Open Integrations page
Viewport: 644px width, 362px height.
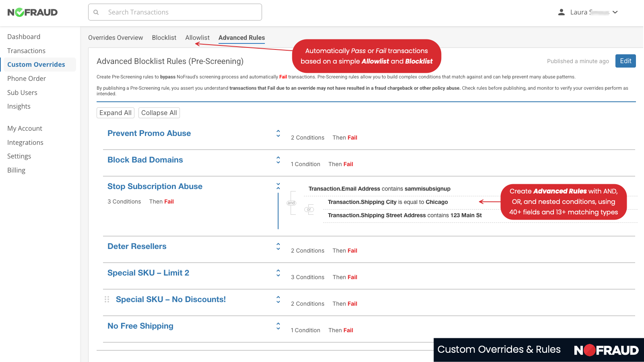pos(25,142)
